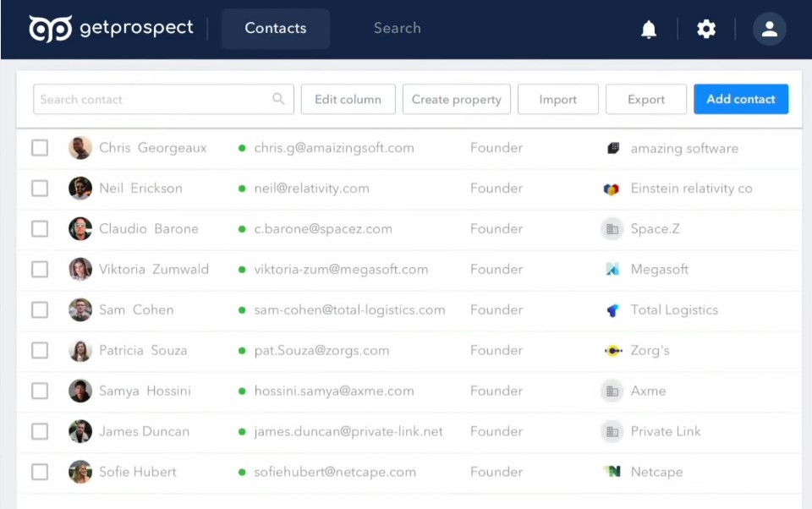This screenshot has height=509, width=812.
Task: Click the Einstein relativity co logo
Action: pos(612,188)
